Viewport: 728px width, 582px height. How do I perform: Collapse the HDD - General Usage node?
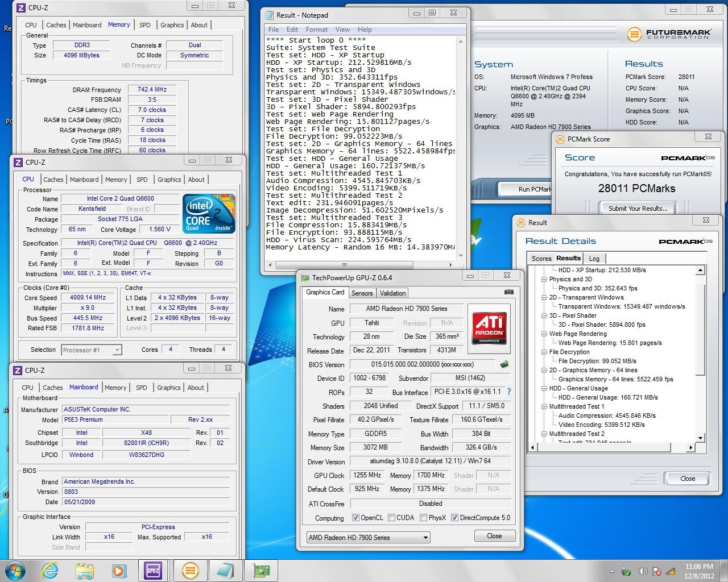click(x=544, y=388)
